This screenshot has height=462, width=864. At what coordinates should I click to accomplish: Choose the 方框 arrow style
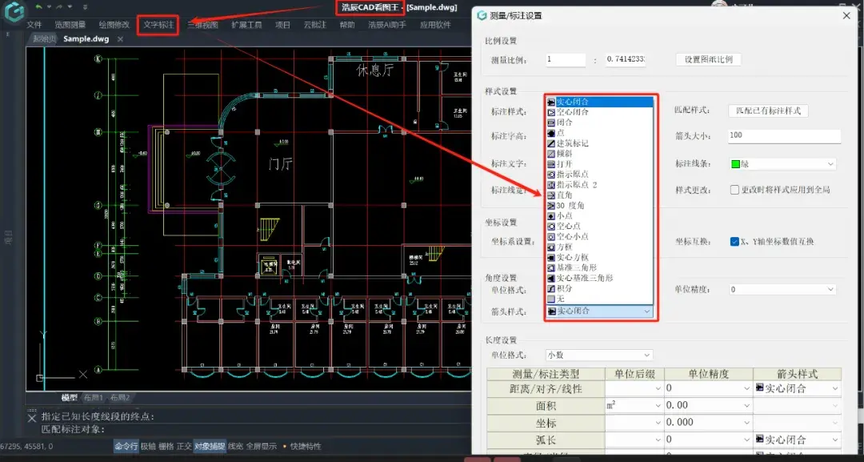pos(600,247)
